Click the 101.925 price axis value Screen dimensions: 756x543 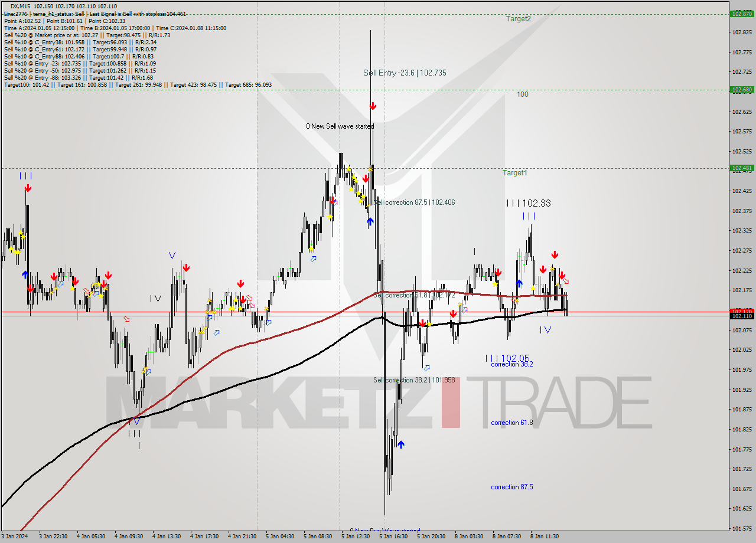click(741, 390)
